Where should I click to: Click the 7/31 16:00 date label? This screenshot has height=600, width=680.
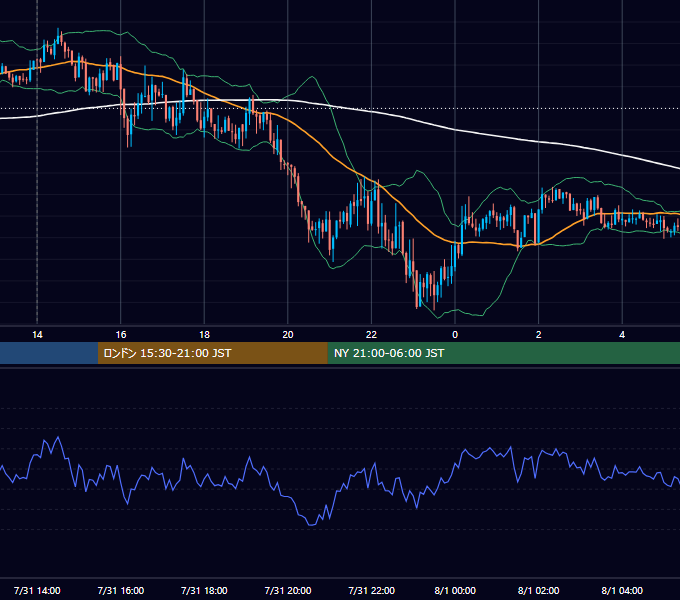coord(121,590)
